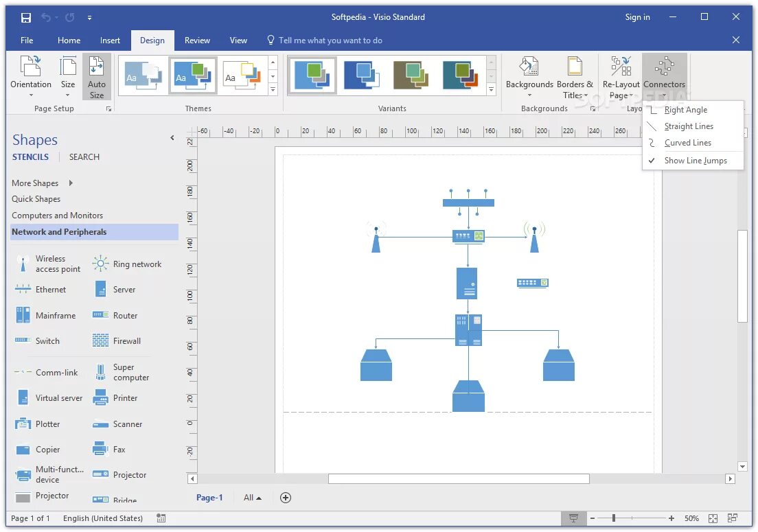Click the Sign in link
The width and height of the screenshot is (758, 532).
tap(637, 17)
